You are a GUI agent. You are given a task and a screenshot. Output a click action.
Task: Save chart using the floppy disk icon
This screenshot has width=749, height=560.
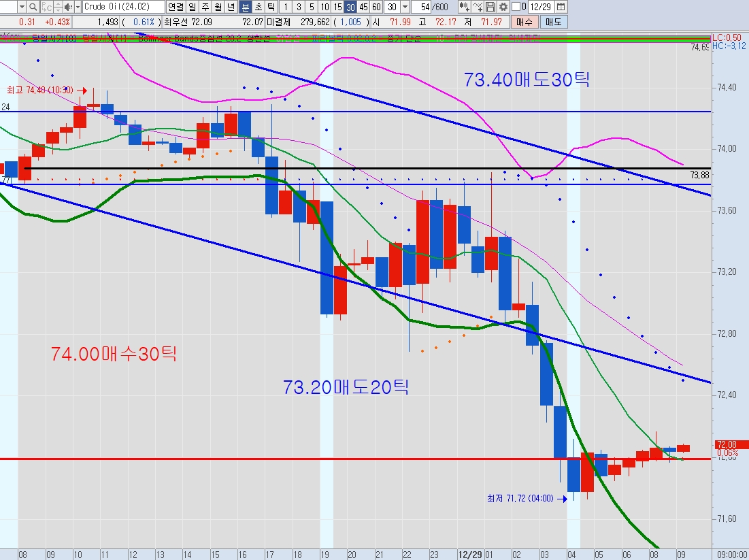pyautogui.click(x=490, y=7)
